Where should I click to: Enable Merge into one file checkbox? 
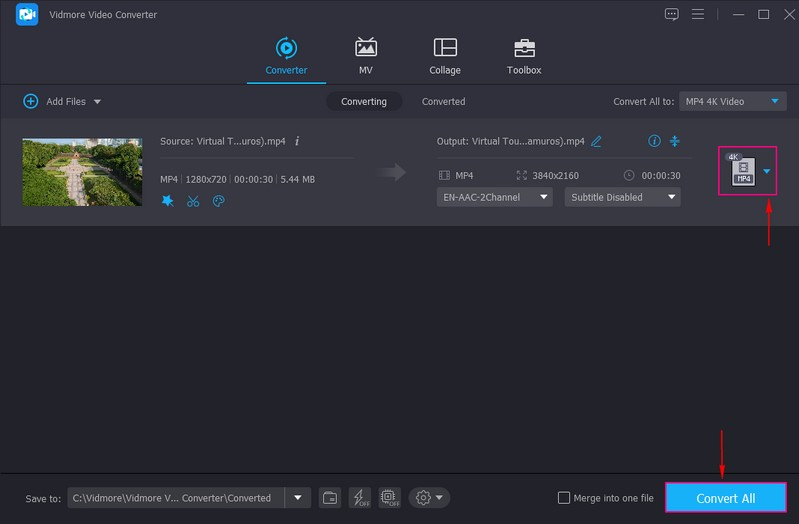(564, 498)
